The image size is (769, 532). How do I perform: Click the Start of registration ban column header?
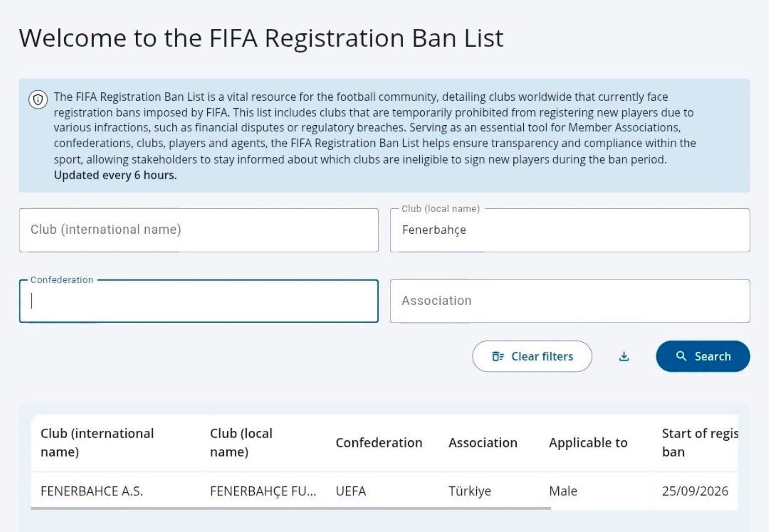tap(699, 443)
